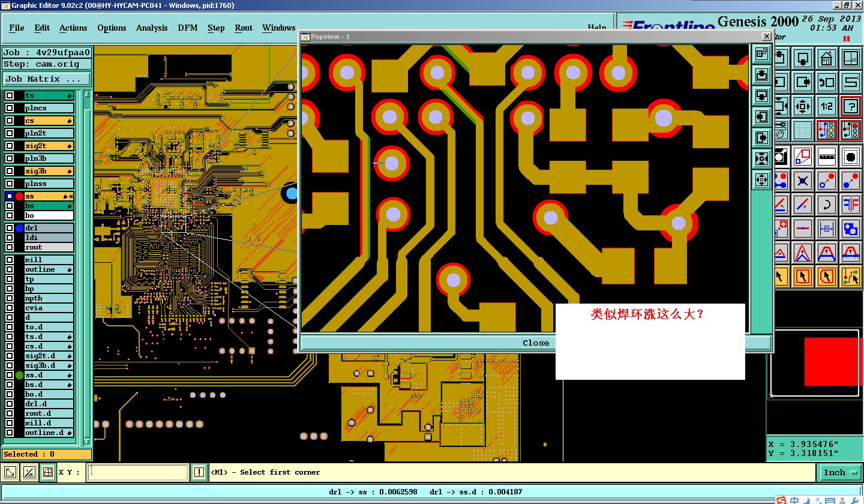Select the bo layer name
This screenshot has height=504, width=864.
coord(49,215)
